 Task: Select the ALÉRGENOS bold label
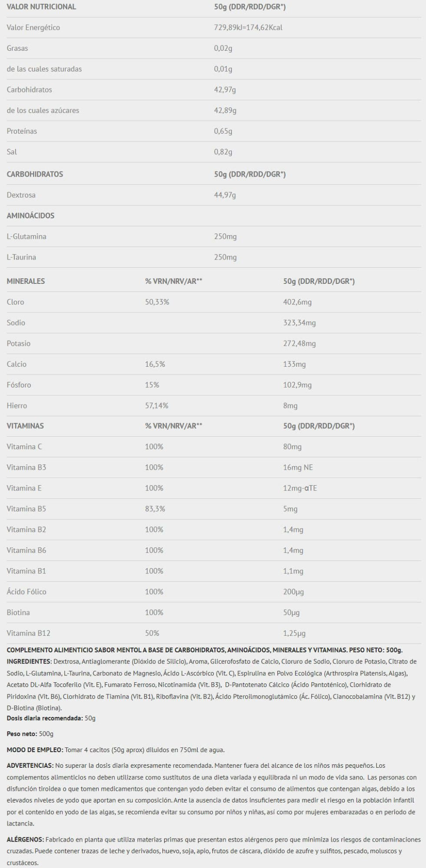point(25,840)
